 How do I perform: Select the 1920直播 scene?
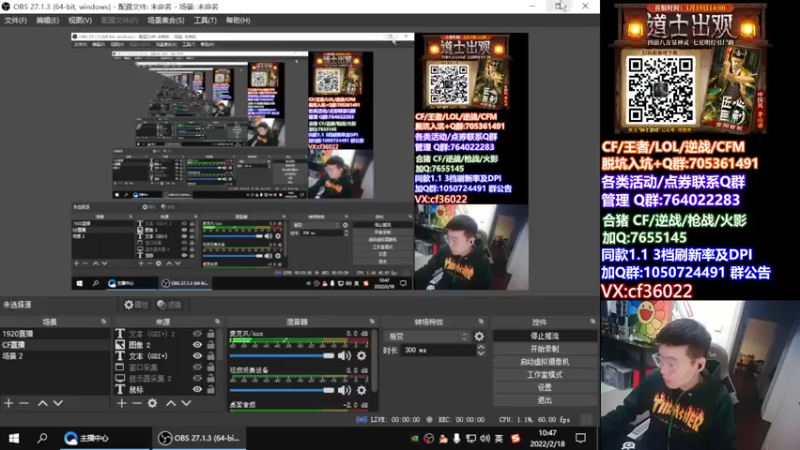[x=55, y=334]
